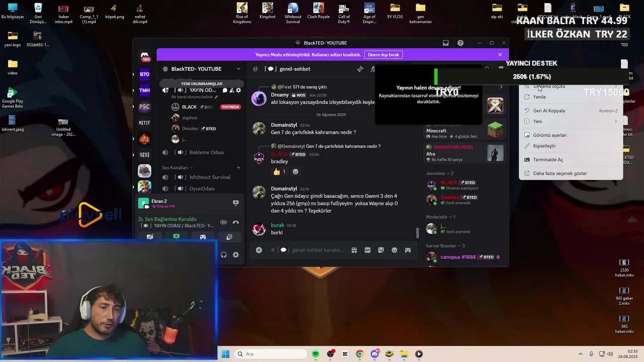644x362 pixels.
Task: Start an activity with game controller button
Action: [x=203, y=237]
